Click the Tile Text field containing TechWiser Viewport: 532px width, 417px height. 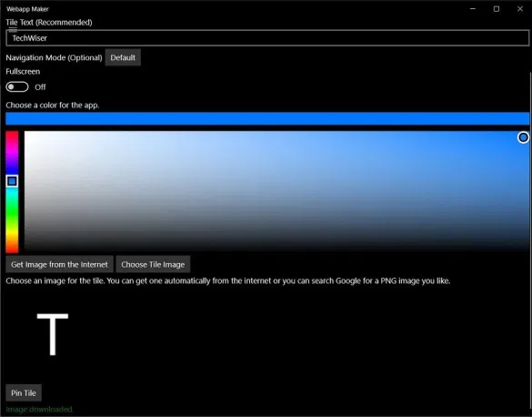click(267, 37)
